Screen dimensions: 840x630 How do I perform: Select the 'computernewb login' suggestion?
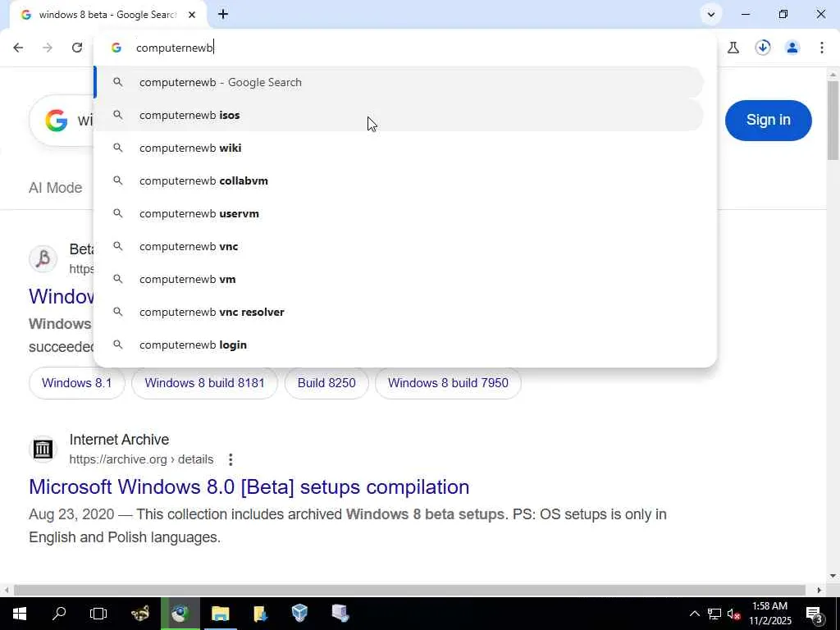pyautogui.click(x=399, y=345)
